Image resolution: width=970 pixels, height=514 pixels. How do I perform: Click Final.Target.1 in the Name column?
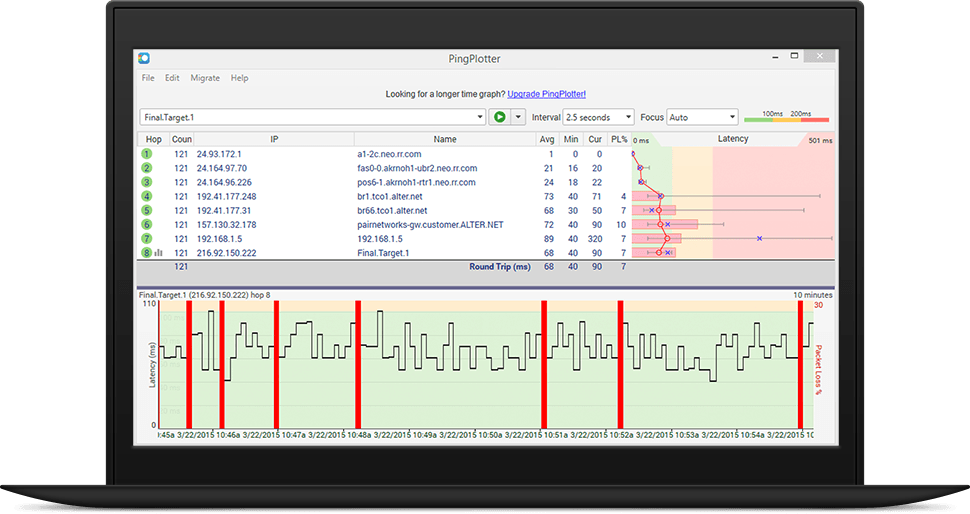383,253
